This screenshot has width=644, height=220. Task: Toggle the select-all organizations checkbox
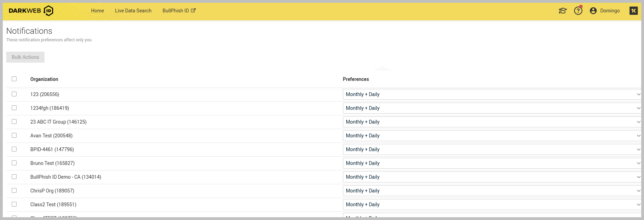[x=14, y=79]
